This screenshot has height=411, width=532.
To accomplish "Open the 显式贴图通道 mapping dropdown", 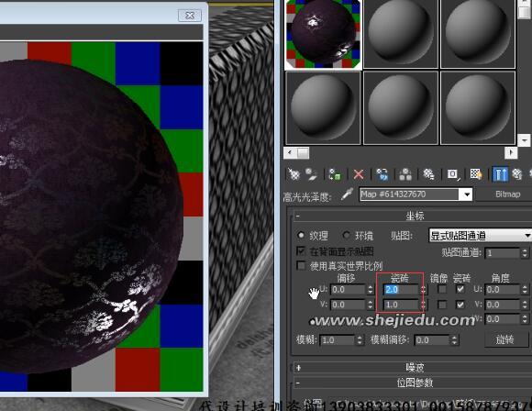I will coord(480,235).
